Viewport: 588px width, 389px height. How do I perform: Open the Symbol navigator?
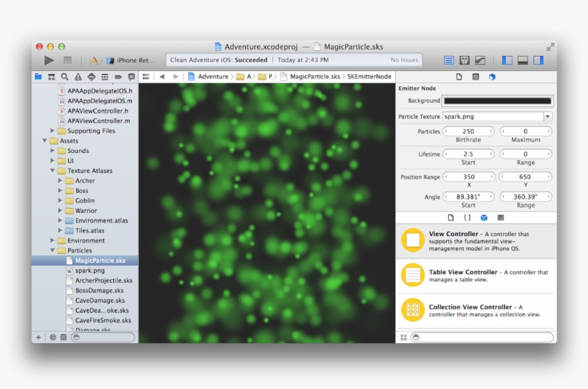pyautogui.click(x=52, y=77)
